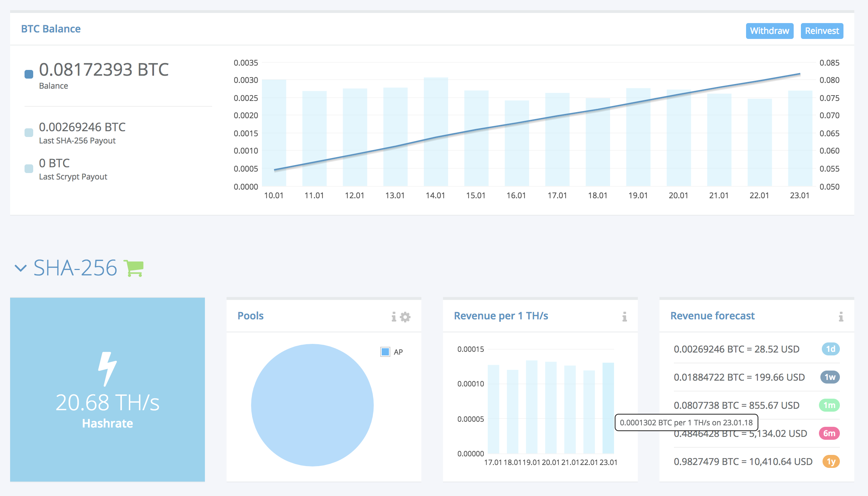Click the 1d forecast badge

(x=830, y=349)
